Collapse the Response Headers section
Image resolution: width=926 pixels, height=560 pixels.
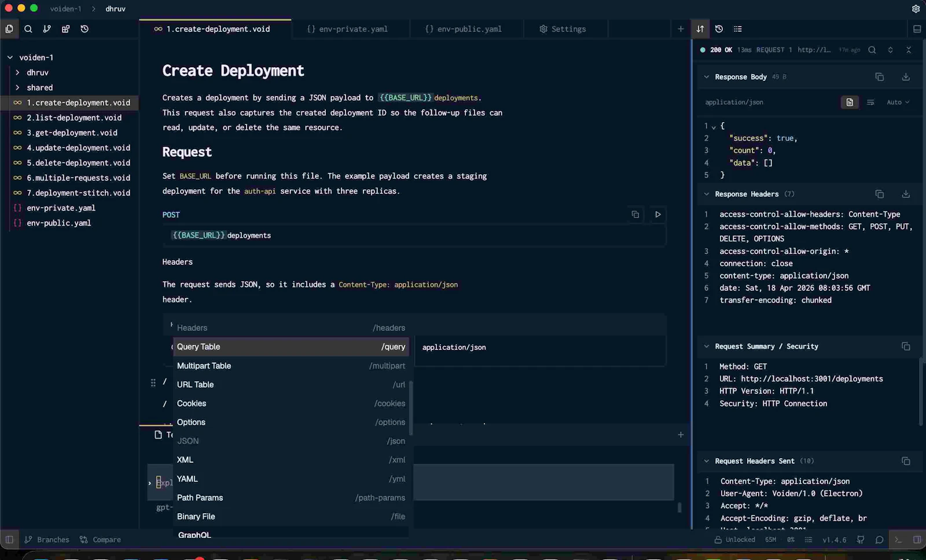[x=706, y=194]
